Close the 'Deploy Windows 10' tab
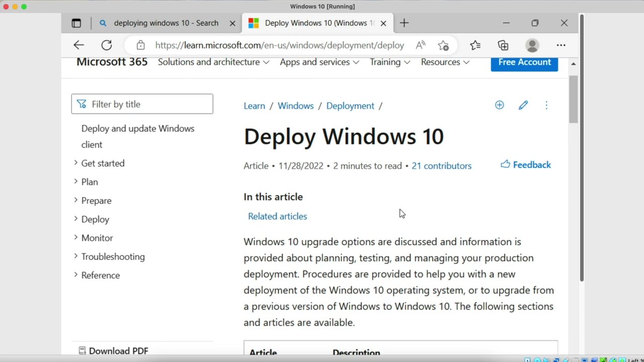The width and height of the screenshot is (644, 362). pyautogui.click(x=383, y=23)
